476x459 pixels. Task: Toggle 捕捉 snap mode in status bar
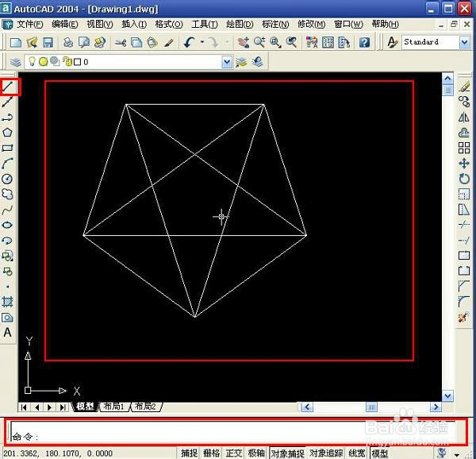[190, 453]
